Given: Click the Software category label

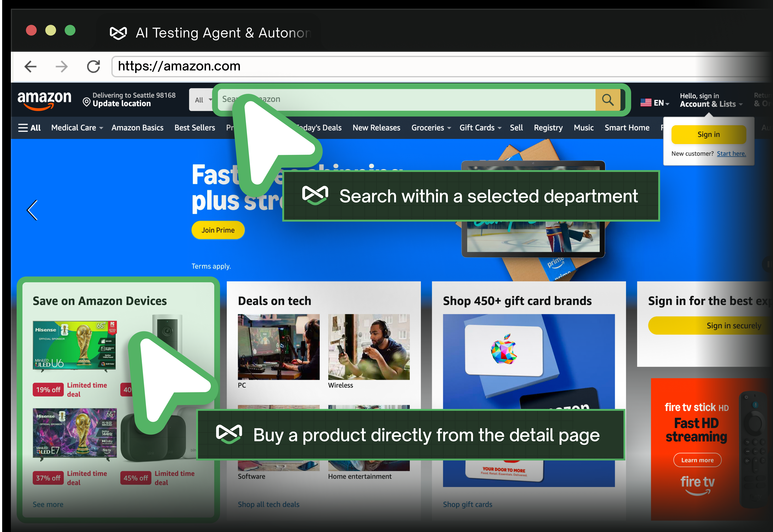Looking at the screenshot, I should coord(251,476).
